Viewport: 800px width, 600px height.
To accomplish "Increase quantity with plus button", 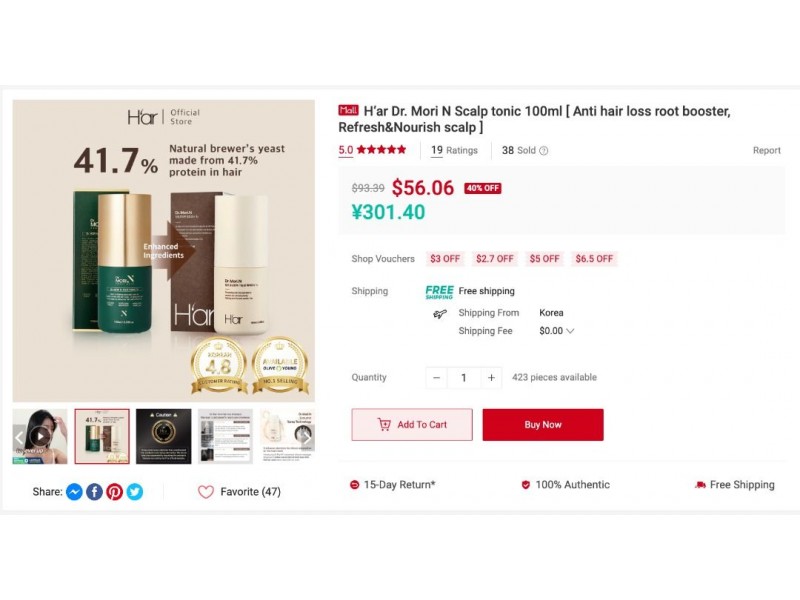I will (491, 378).
